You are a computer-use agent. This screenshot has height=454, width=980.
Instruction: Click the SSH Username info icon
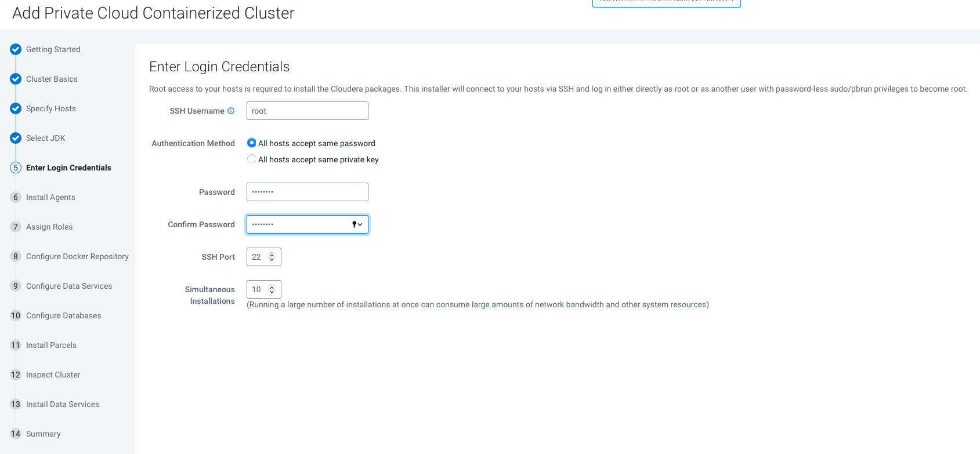click(231, 111)
